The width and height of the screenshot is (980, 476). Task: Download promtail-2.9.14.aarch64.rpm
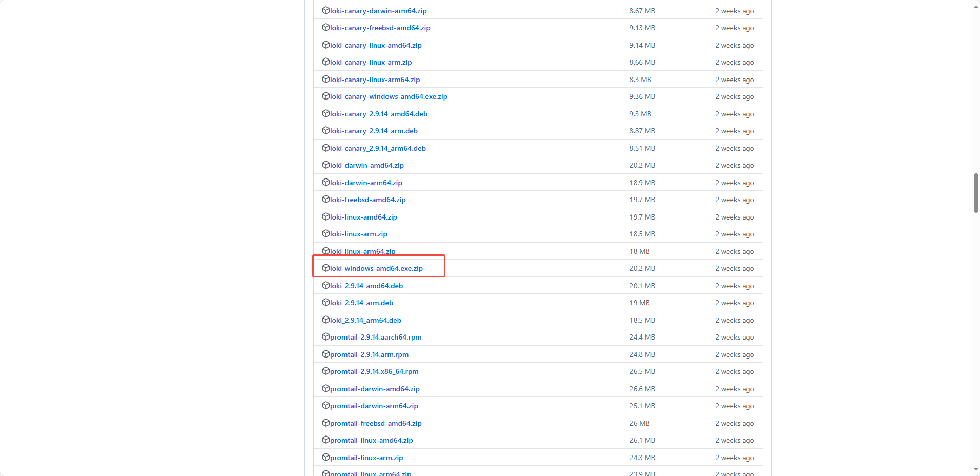376,338
